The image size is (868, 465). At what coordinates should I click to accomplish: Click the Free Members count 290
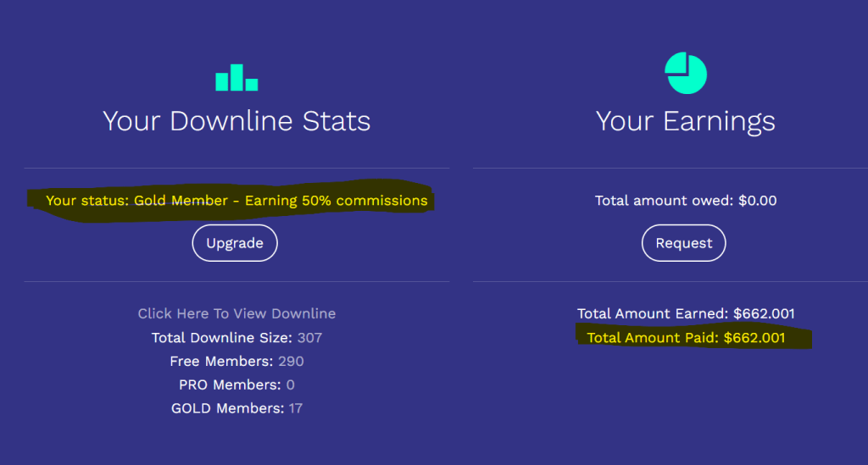coord(291,362)
